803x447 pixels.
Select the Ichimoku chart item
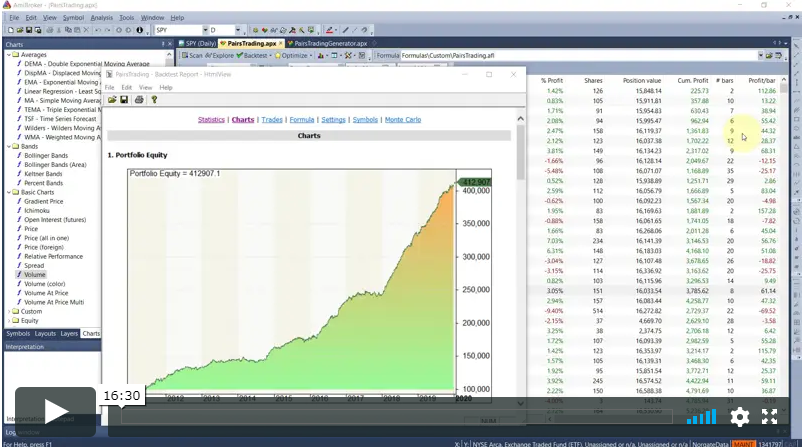point(36,210)
